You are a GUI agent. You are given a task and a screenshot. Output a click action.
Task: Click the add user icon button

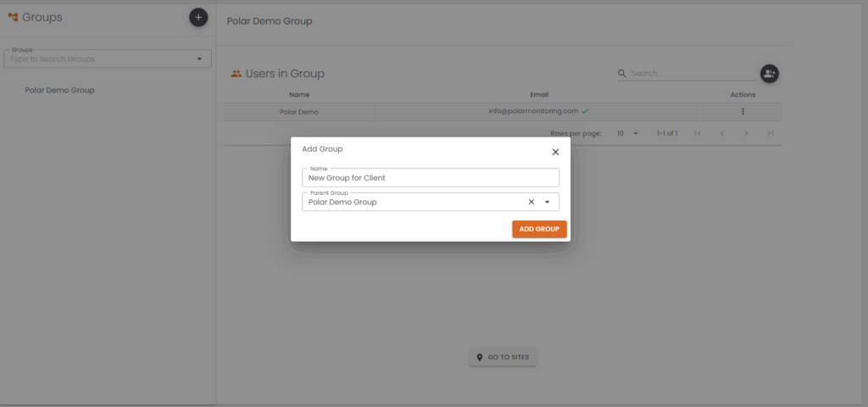tap(769, 74)
